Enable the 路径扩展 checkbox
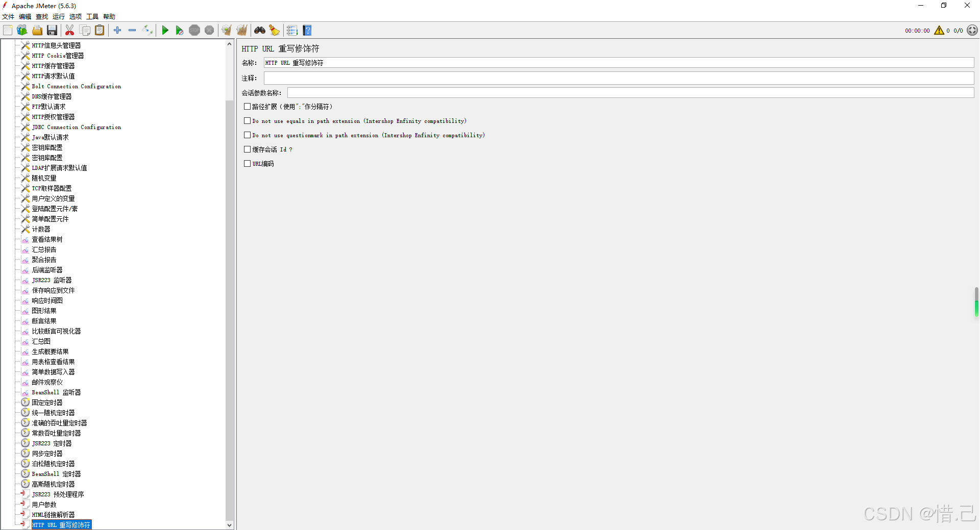 [247, 107]
